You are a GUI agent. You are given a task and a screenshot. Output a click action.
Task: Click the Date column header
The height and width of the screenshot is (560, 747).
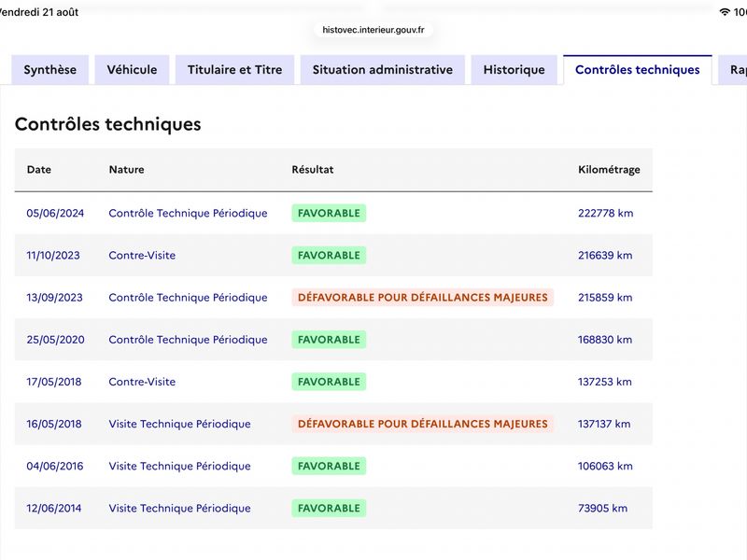tap(39, 170)
